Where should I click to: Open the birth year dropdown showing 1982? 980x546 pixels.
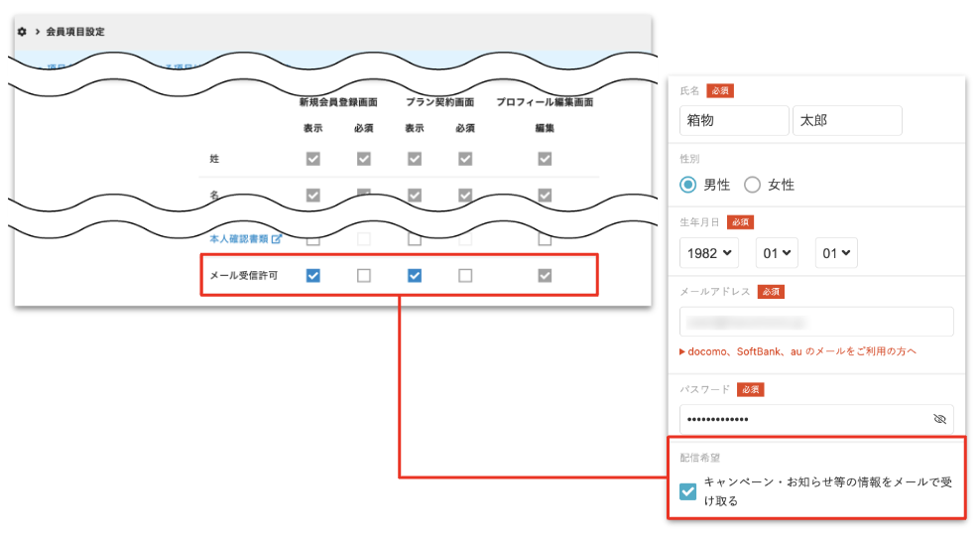coord(709,253)
